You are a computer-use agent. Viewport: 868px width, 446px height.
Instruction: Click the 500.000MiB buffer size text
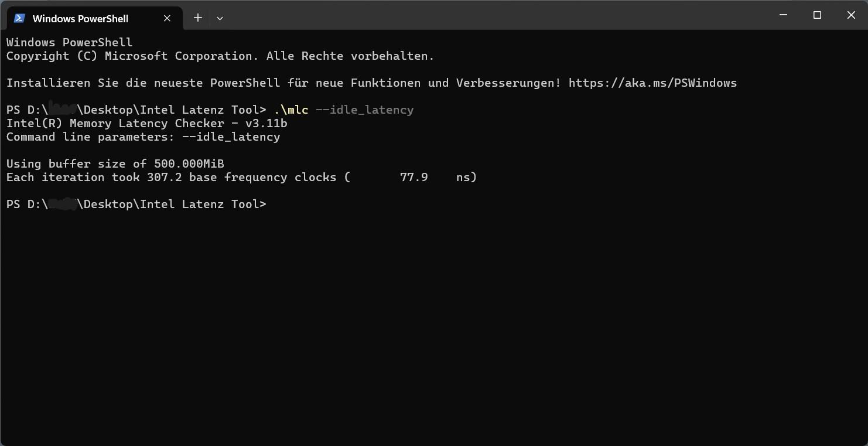tap(189, 164)
